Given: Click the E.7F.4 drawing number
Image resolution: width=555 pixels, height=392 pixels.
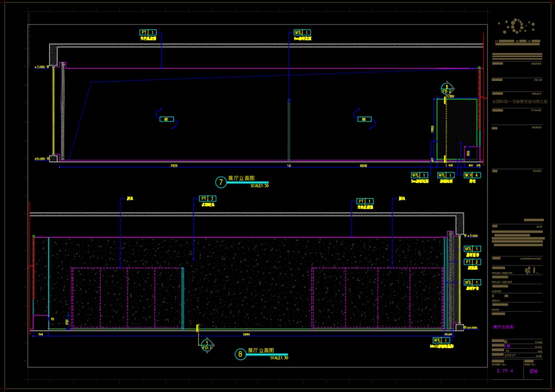Looking at the screenshot, I should (506, 371).
